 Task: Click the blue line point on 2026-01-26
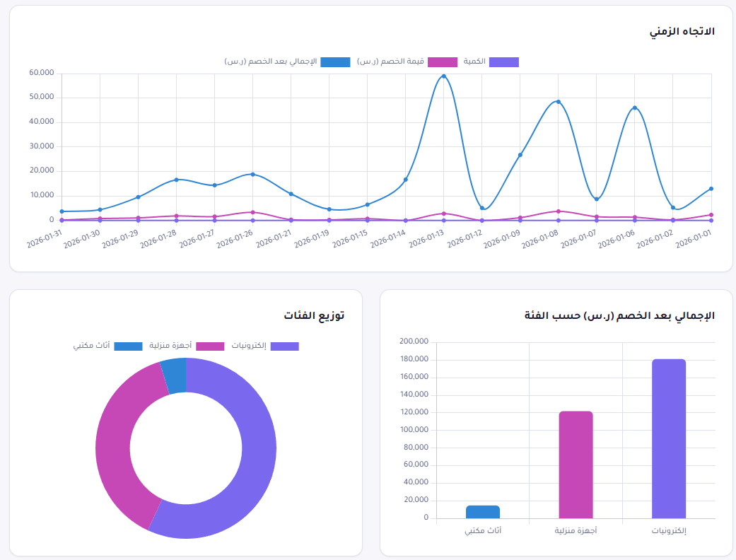252,174
